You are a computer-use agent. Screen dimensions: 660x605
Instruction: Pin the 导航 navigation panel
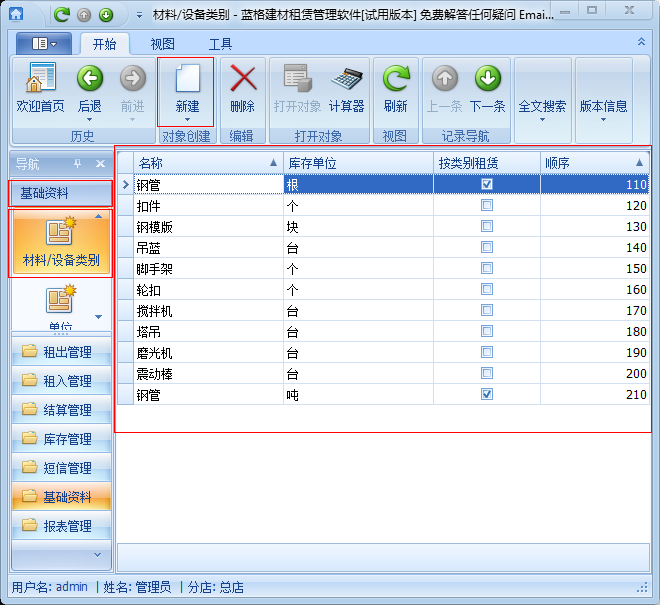pos(77,163)
